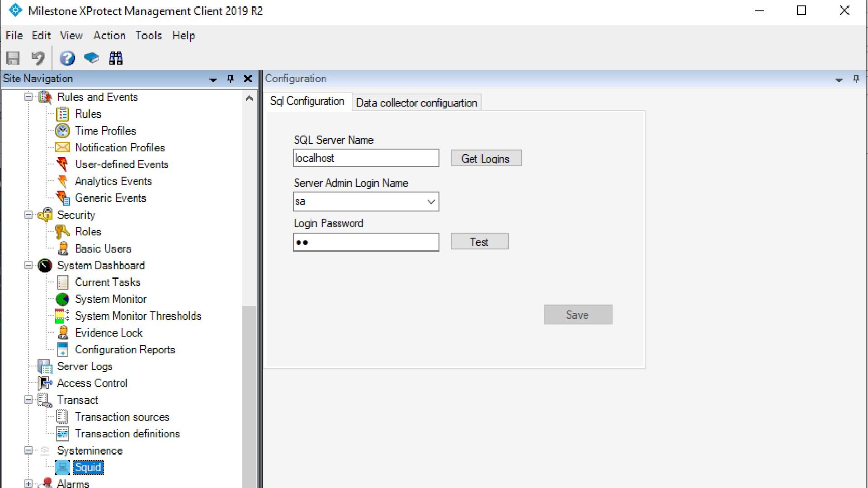Screen dimensions: 868x488
Task: Select Access Control tree item
Action: pos(92,383)
